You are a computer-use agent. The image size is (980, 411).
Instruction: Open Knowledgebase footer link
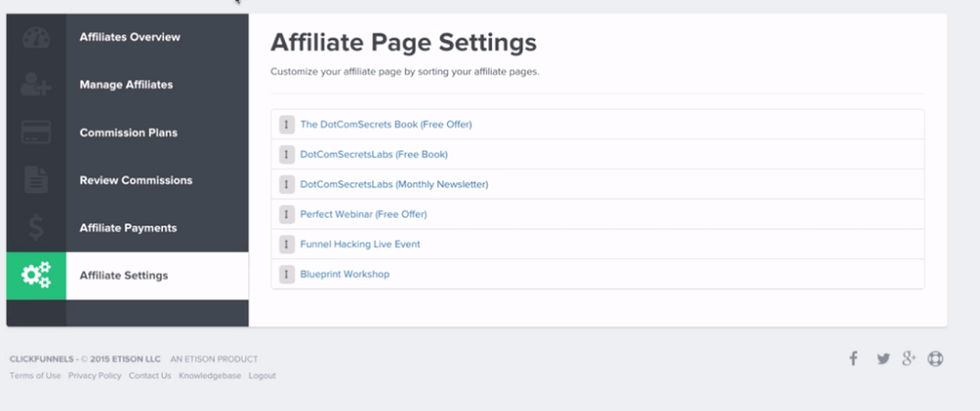tap(210, 376)
